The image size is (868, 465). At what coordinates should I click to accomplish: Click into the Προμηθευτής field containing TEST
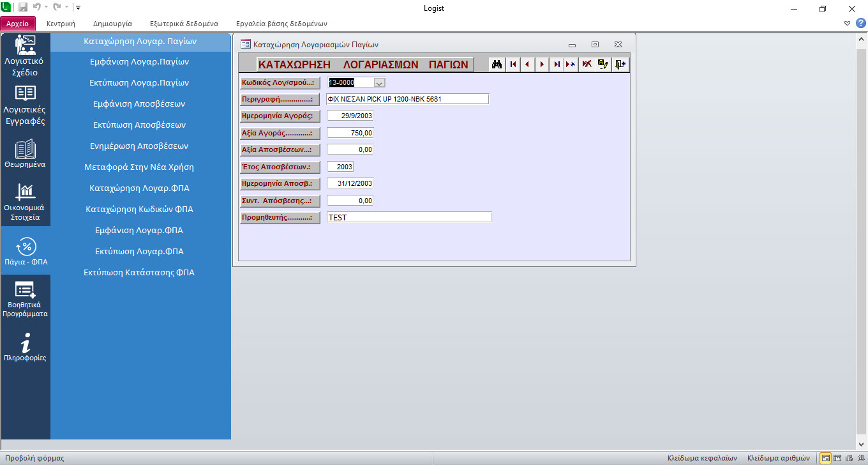408,217
